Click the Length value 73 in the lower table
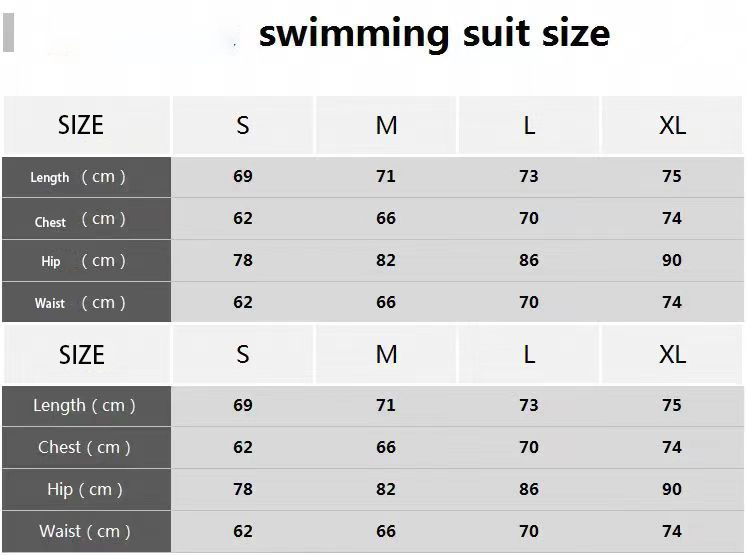The width and height of the screenshot is (746, 556). tap(529, 405)
